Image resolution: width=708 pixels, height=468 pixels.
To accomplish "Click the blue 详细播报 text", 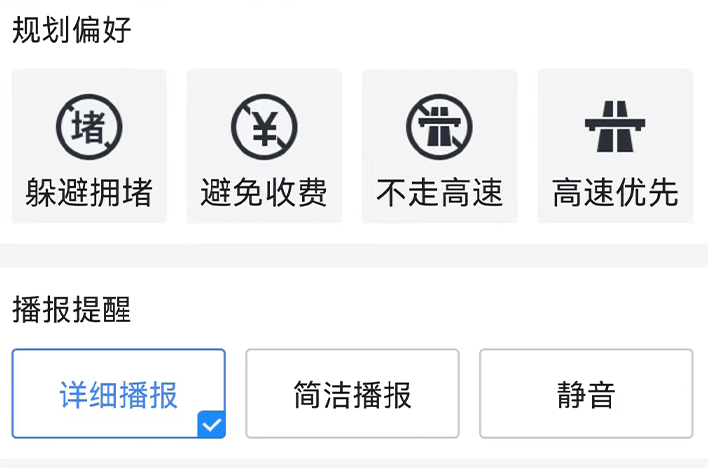I will [118, 395].
